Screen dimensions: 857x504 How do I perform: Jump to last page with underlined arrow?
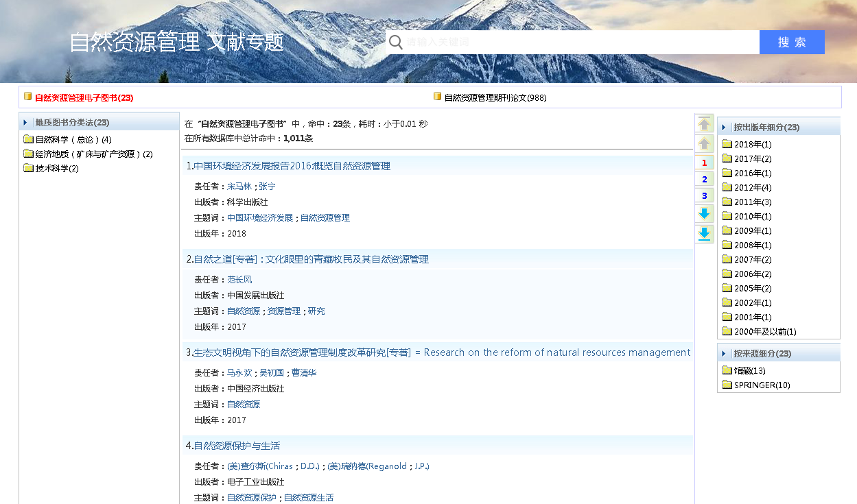[x=704, y=234]
